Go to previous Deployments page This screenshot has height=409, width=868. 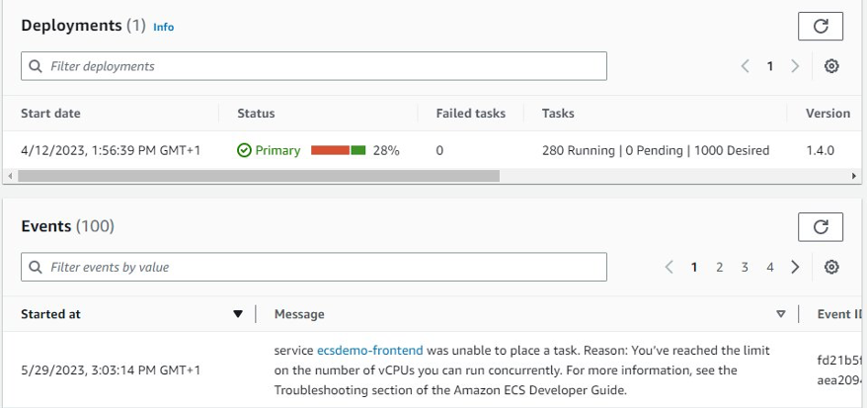tap(746, 66)
